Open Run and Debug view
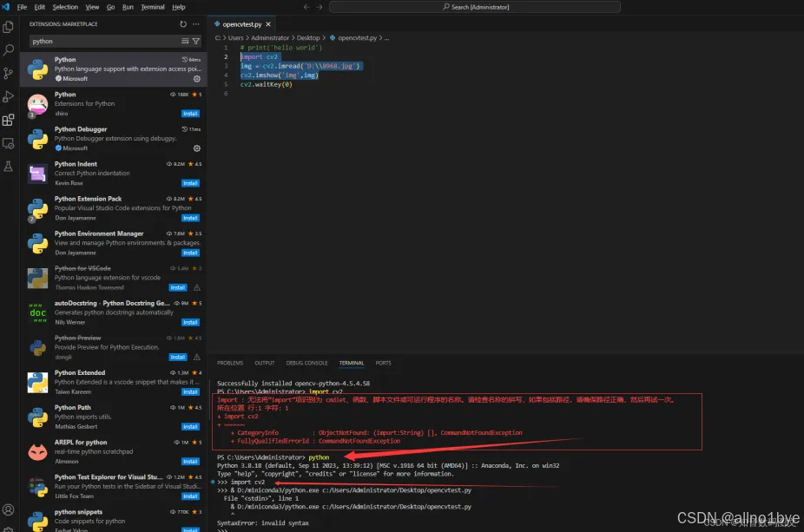The height and width of the screenshot is (532, 804). (8, 97)
